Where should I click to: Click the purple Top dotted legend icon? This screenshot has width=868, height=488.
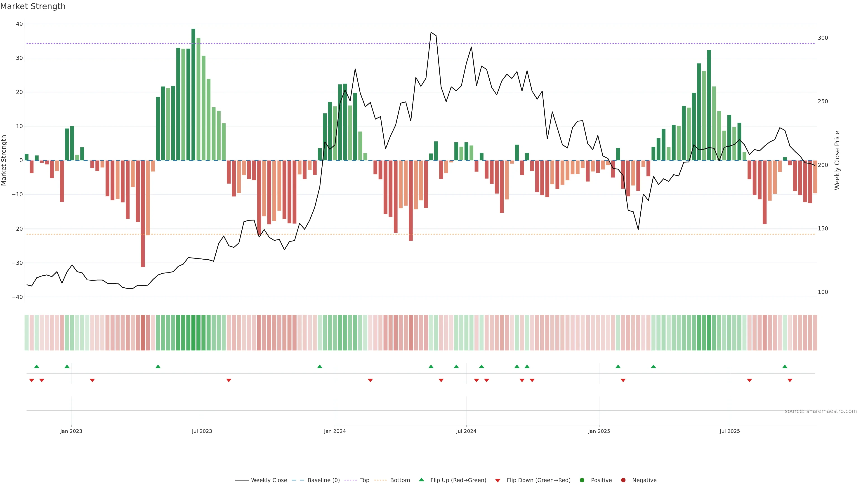tap(351, 480)
